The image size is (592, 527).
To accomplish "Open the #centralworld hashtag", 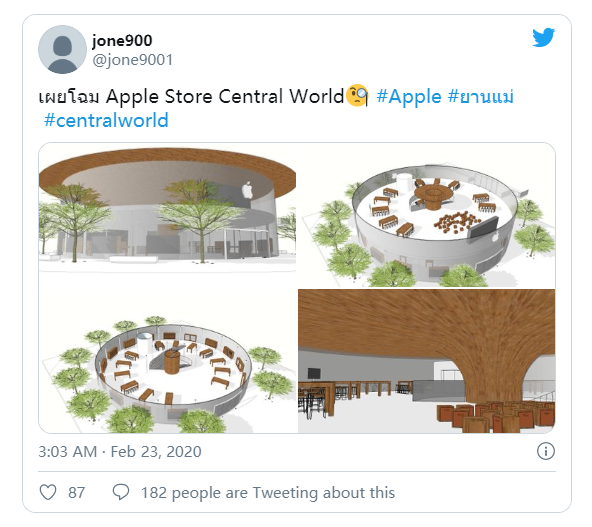I will tap(106, 121).
